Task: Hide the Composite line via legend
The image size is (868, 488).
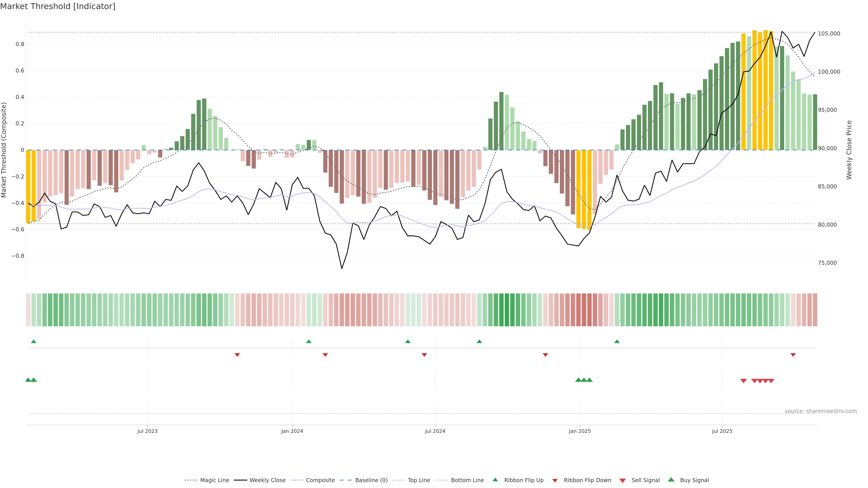Action: (x=320, y=480)
